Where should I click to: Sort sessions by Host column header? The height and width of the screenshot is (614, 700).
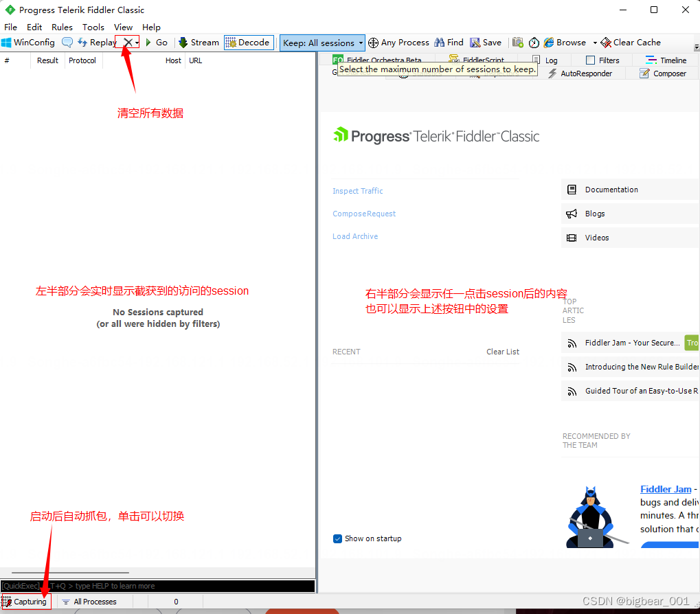tap(144, 60)
